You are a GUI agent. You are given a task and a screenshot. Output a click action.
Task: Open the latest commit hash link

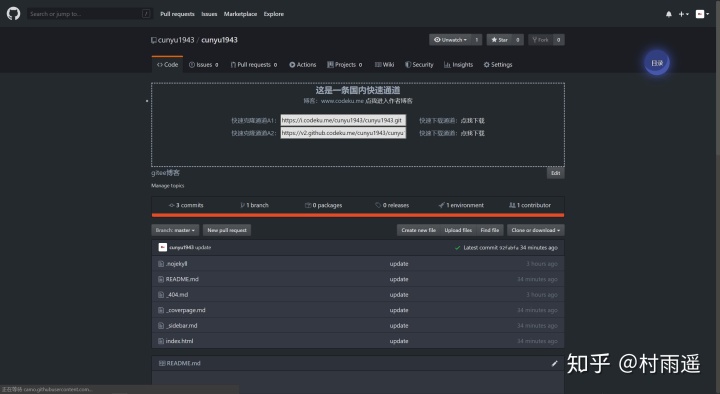[509, 248]
